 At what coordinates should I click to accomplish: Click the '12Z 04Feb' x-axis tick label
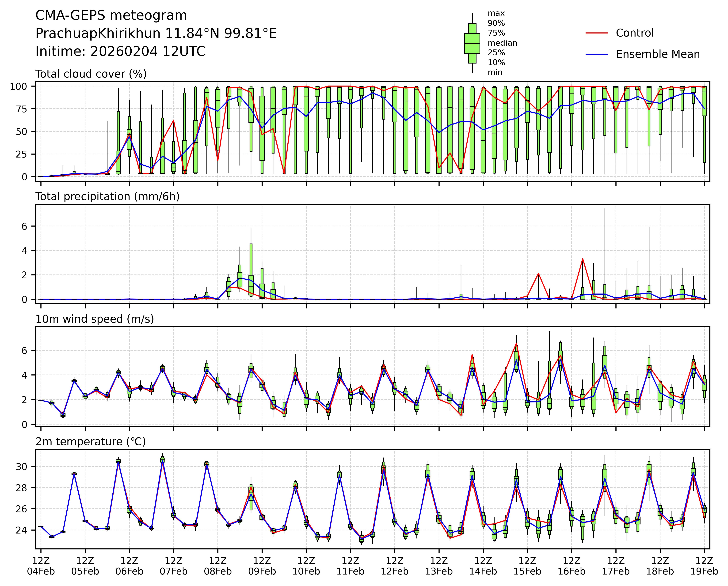click(41, 566)
